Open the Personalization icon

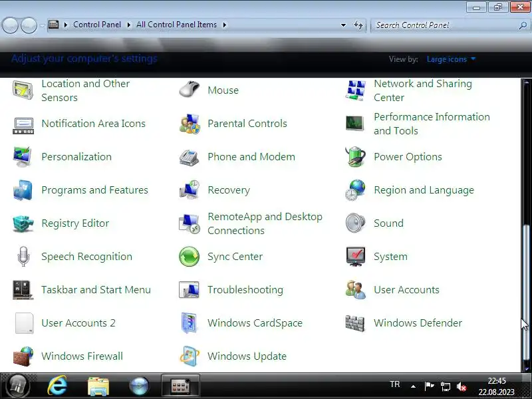click(x=23, y=156)
